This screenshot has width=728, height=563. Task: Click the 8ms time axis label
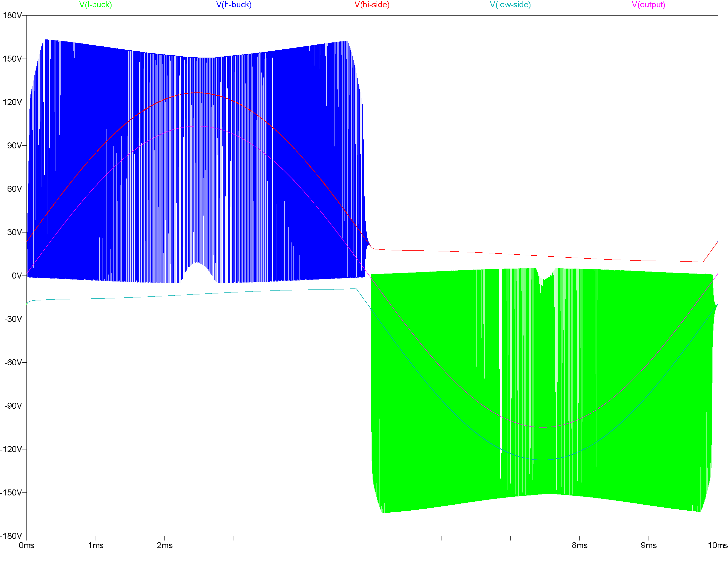(x=580, y=545)
